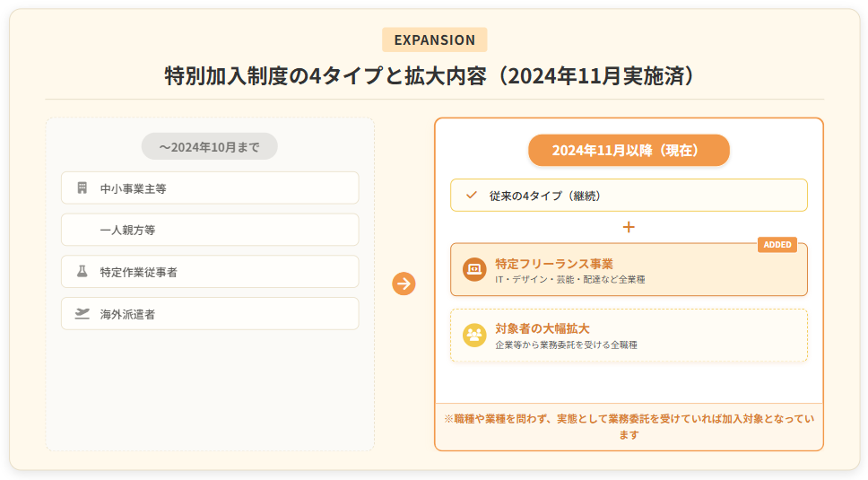Click the people icon in 対象者の大幅拡大 card
The height and width of the screenshot is (480, 868).
pos(474,335)
